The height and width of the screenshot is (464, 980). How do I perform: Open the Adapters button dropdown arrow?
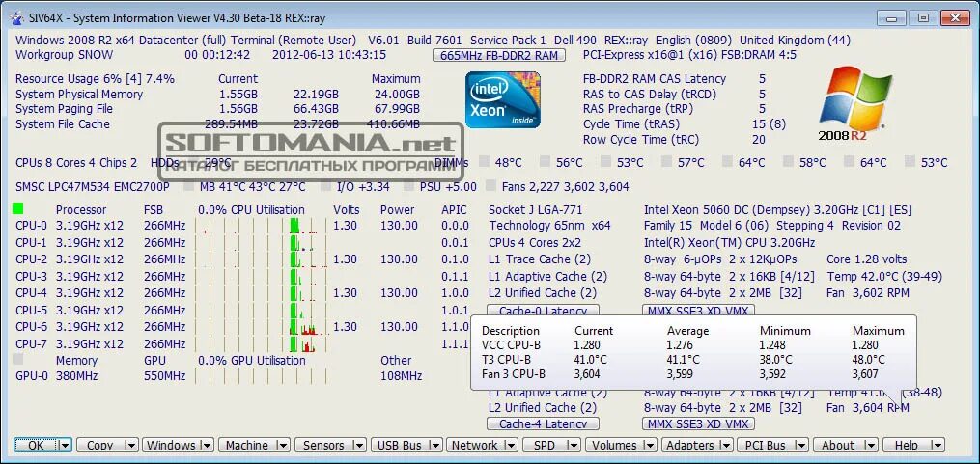point(727,446)
